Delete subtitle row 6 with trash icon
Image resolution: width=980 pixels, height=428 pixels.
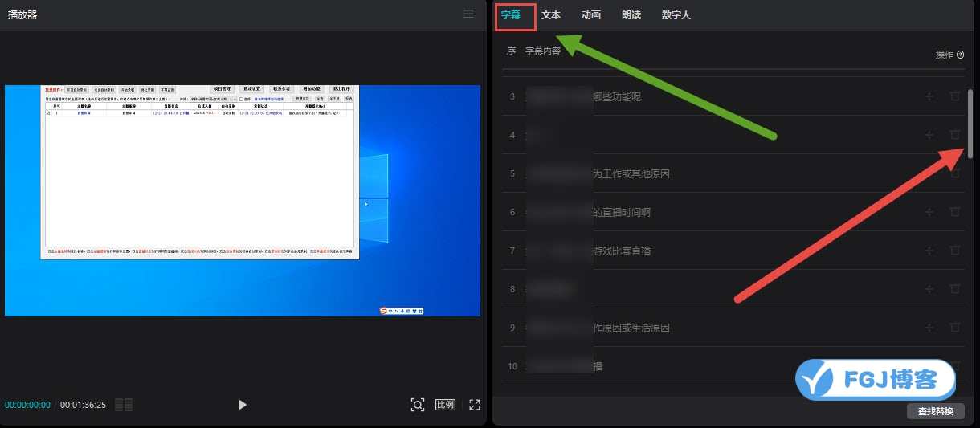pyautogui.click(x=954, y=212)
